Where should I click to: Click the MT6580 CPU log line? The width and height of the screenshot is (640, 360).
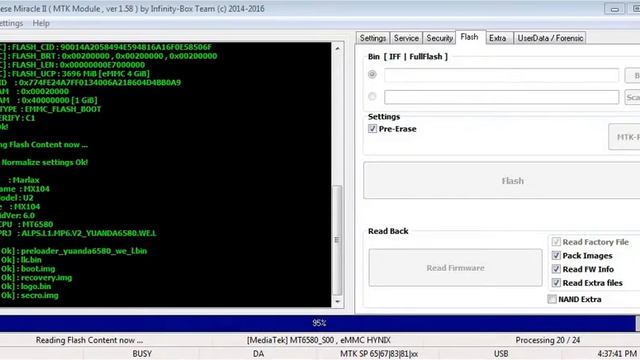point(27,224)
